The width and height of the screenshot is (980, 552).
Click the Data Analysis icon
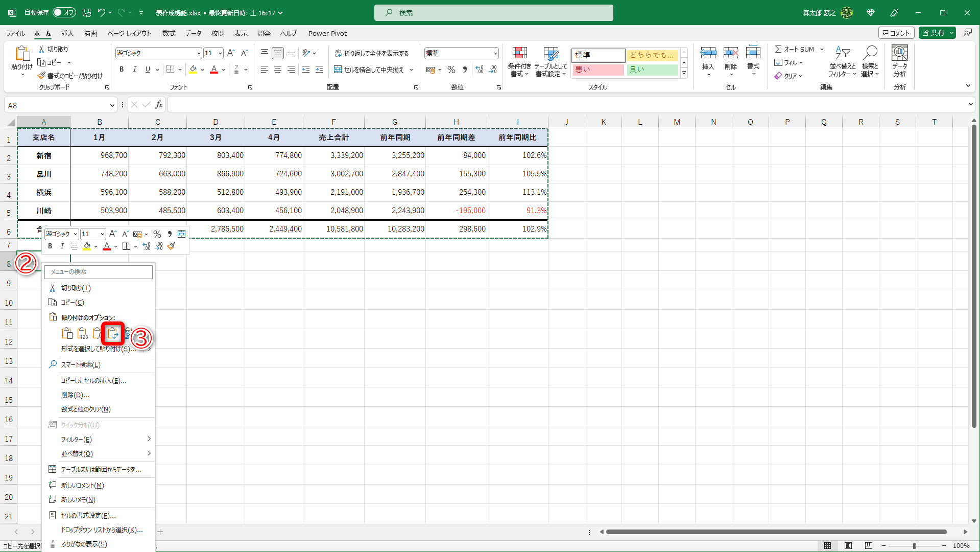coord(899,53)
